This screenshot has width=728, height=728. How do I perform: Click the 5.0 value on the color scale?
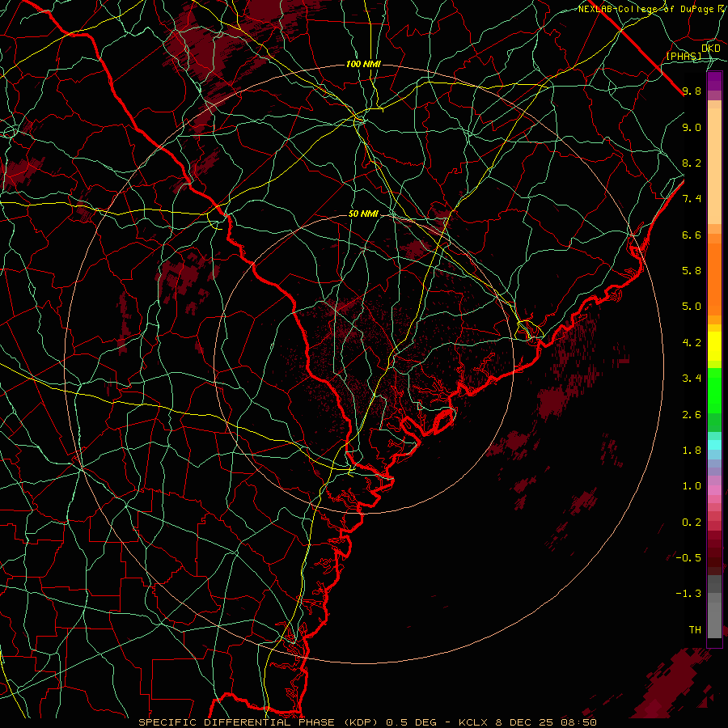point(692,307)
